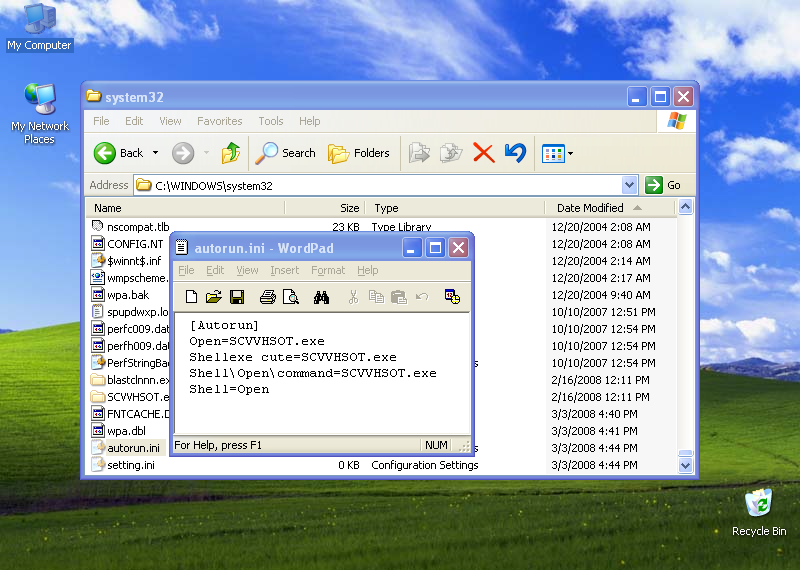Sort by Type column header
This screenshot has width=800, height=570.
[455, 208]
